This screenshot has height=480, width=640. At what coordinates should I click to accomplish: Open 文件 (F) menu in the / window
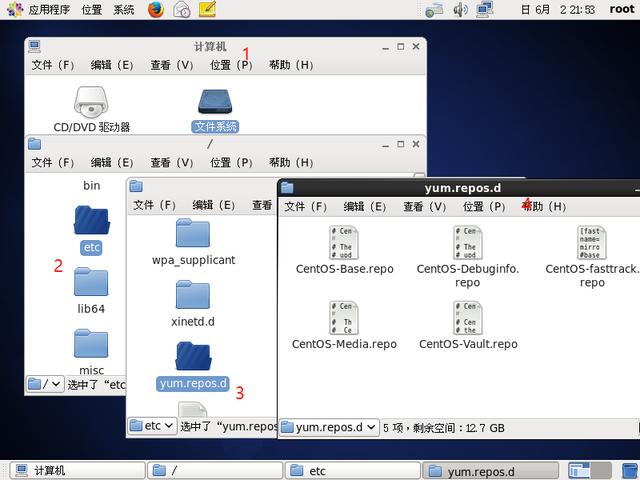coord(53,162)
